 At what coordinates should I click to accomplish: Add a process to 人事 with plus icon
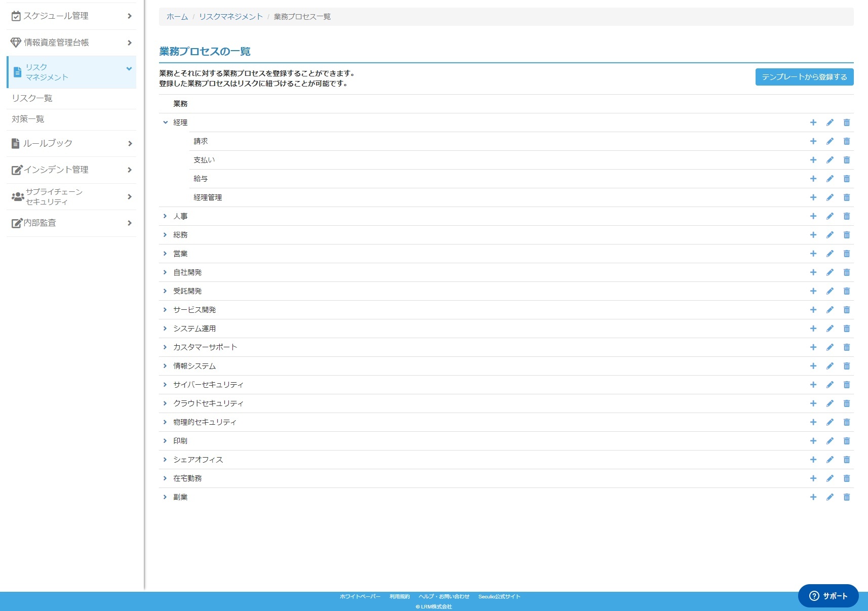click(x=813, y=216)
